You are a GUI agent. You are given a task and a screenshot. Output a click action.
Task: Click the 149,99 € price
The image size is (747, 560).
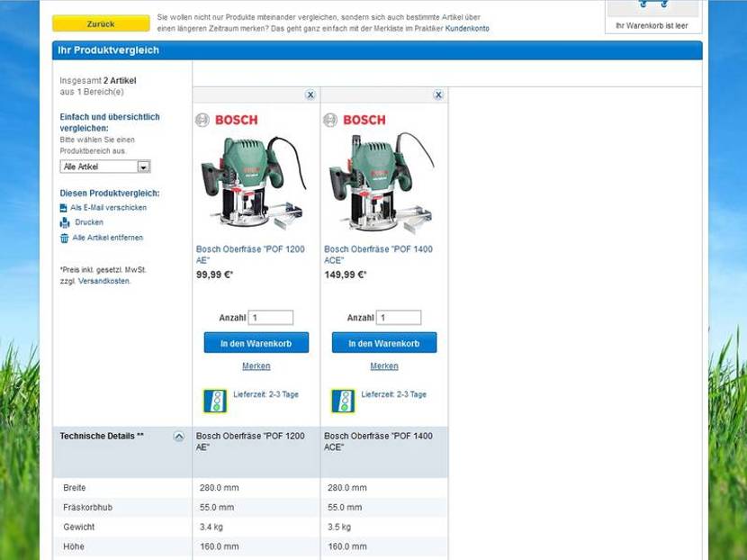[346, 275]
